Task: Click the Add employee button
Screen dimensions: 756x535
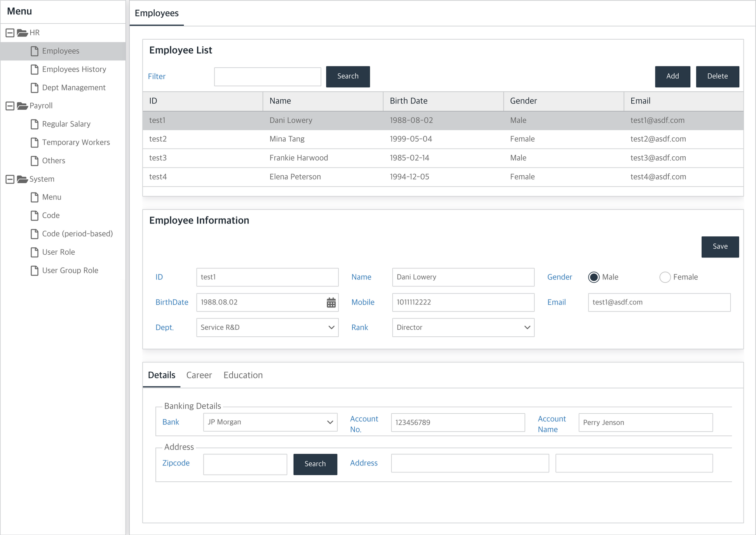Action: (x=672, y=76)
